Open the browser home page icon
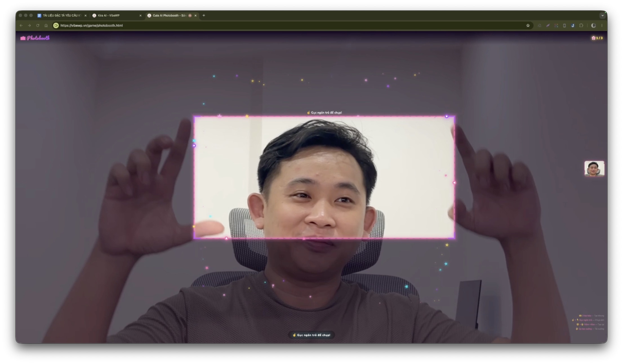623x364 pixels. pyautogui.click(x=46, y=25)
